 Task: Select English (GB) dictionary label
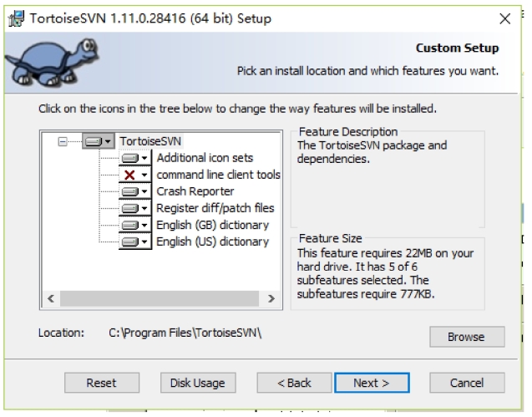(212, 225)
